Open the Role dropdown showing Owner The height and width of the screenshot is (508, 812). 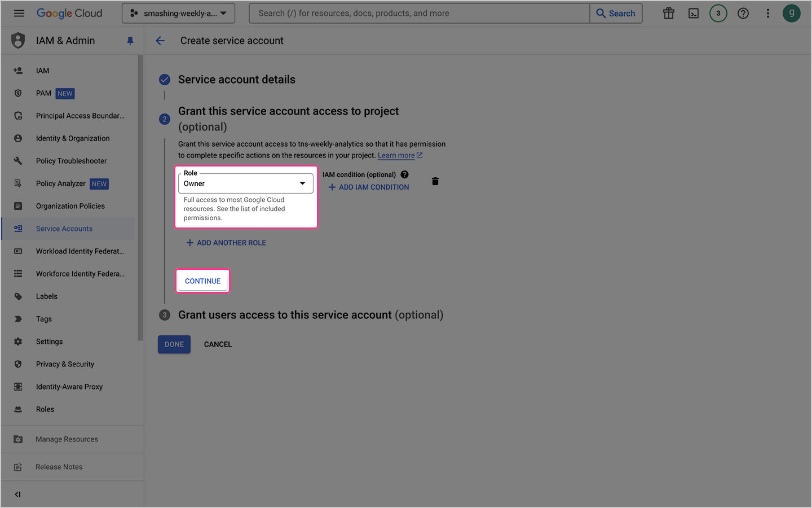point(245,183)
